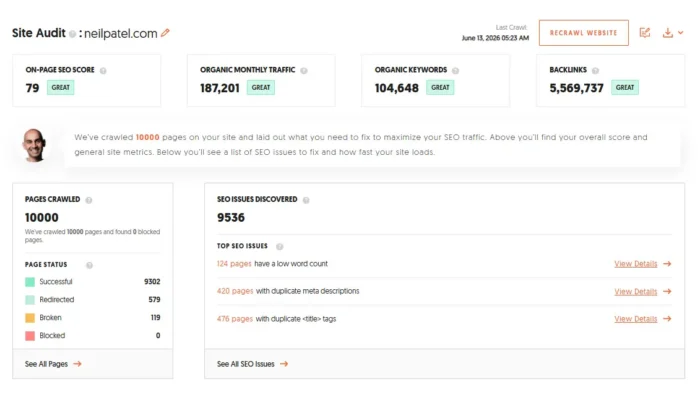The image size is (700, 397).
Task: Click the arrow after See All Pages
Action: (x=77, y=364)
